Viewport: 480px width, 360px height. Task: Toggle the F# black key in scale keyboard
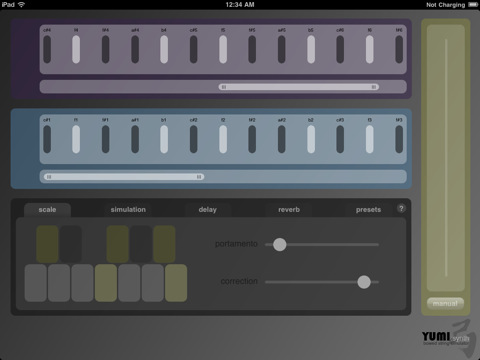coord(118,244)
